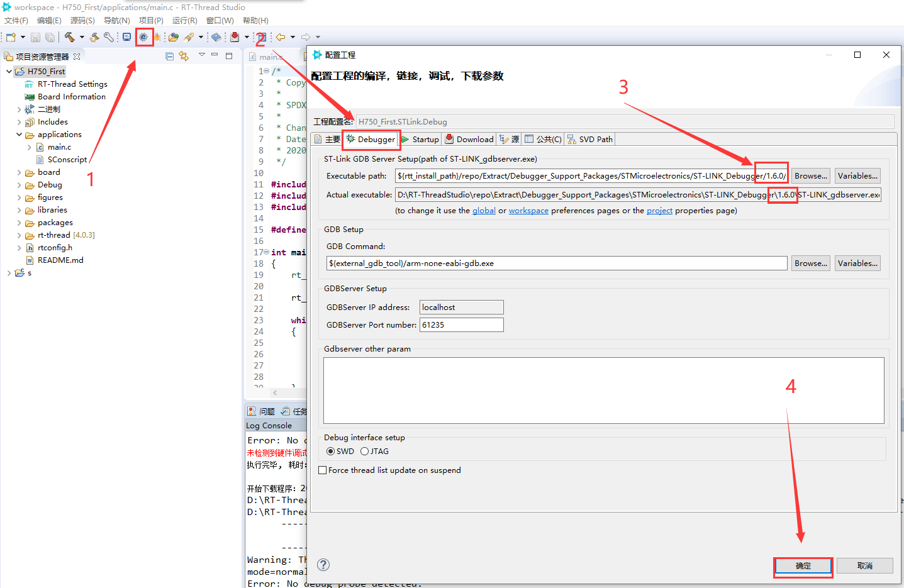Open the global preferences link
Viewport: 904px width, 588px height.
484,211
